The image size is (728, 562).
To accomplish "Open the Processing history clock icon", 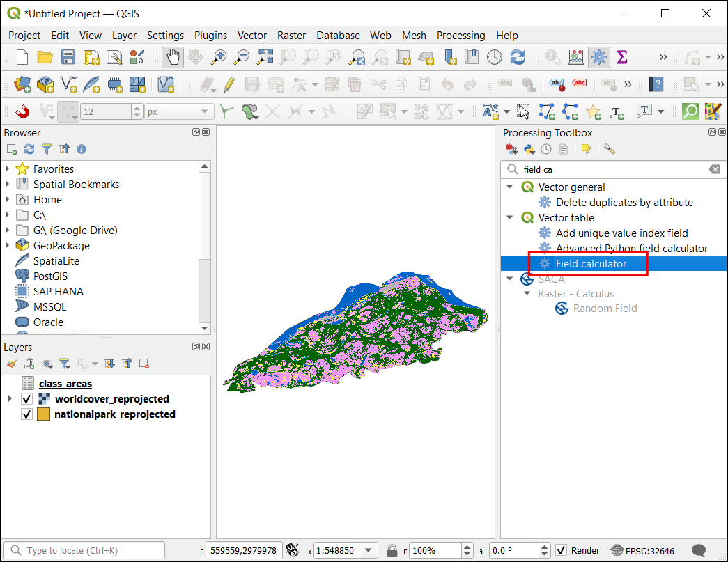I will [546, 149].
